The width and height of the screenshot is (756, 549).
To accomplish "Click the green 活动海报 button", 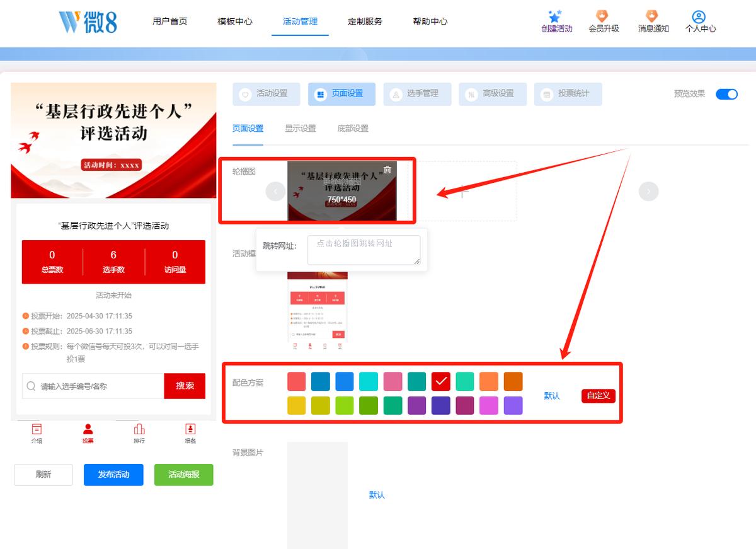I will (x=184, y=475).
